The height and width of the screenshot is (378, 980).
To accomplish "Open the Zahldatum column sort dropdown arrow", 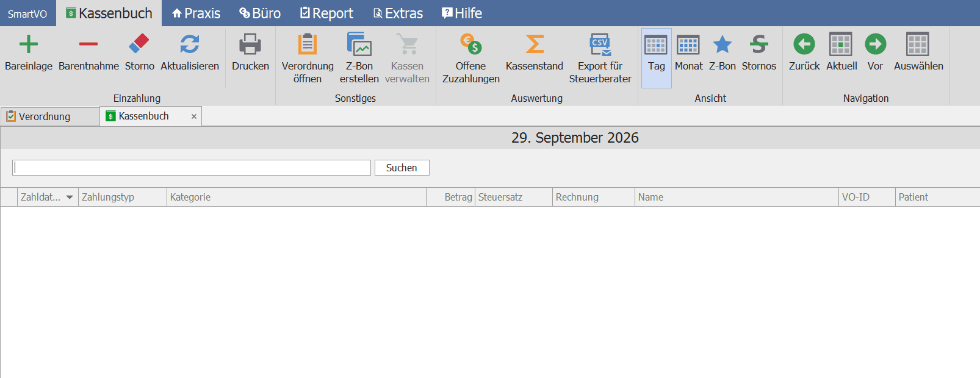I will [x=70, y=198].
